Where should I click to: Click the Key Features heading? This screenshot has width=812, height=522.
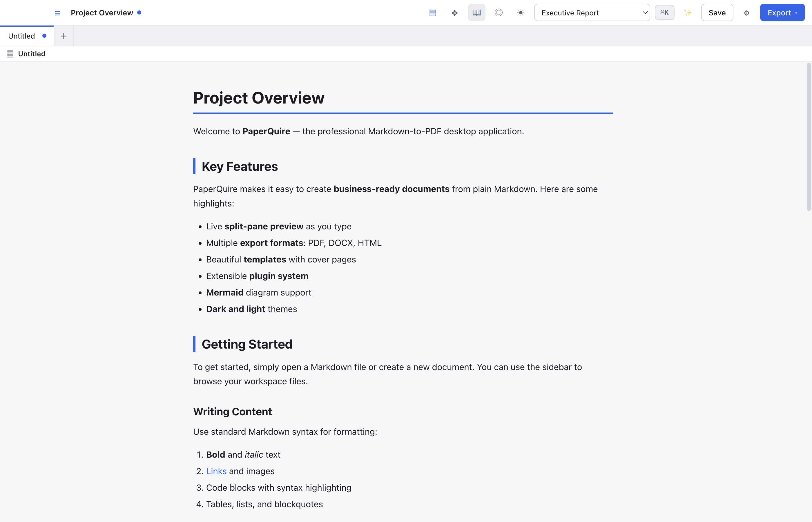[240, 166]
